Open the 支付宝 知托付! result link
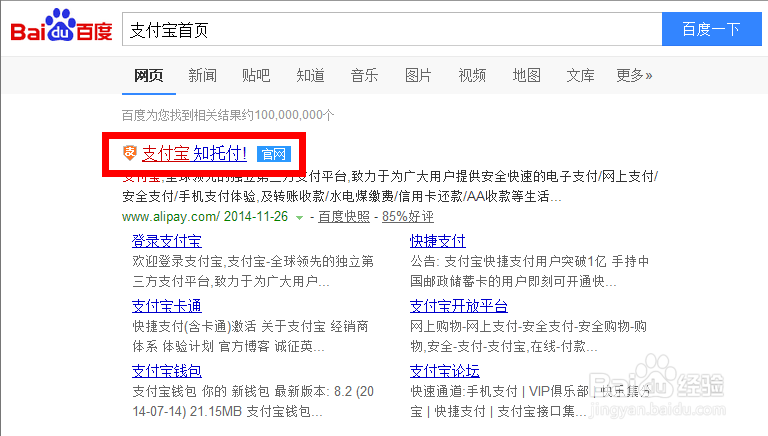The height and width of the screenshot is (436, 768). [x=194, y=154]
